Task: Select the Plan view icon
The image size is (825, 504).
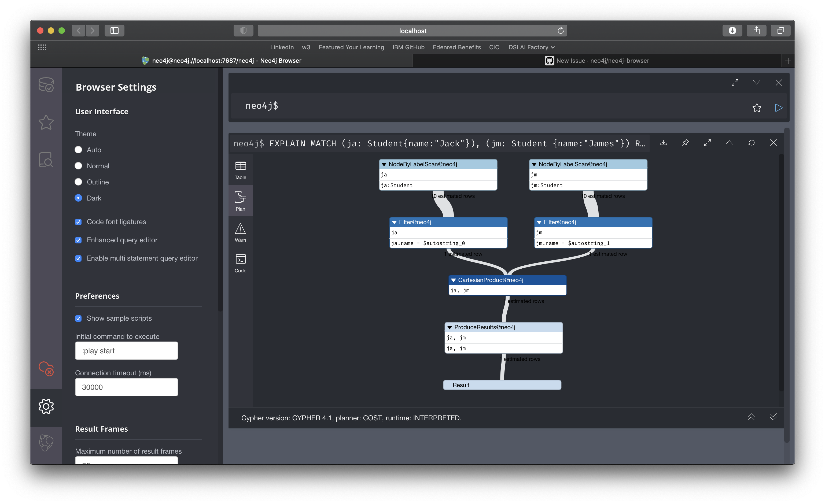Action: [240, 200]
